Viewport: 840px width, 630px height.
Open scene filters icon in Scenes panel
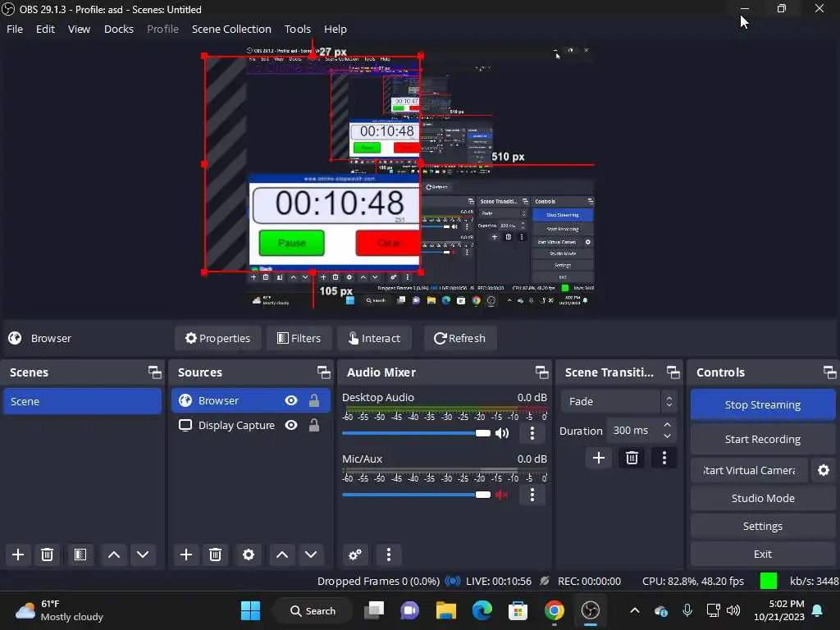tap(80, 555)
